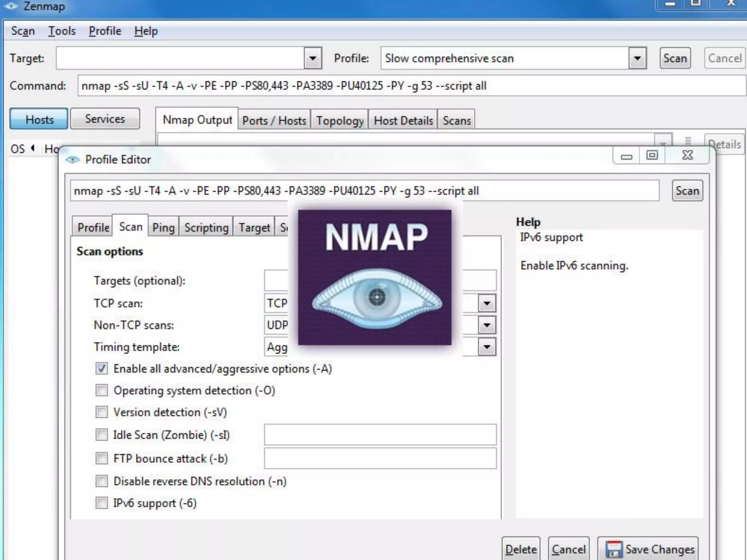Screen dimensions: 747x560
Task: Click the Delete profile button
Action: [x=521, y=549]
